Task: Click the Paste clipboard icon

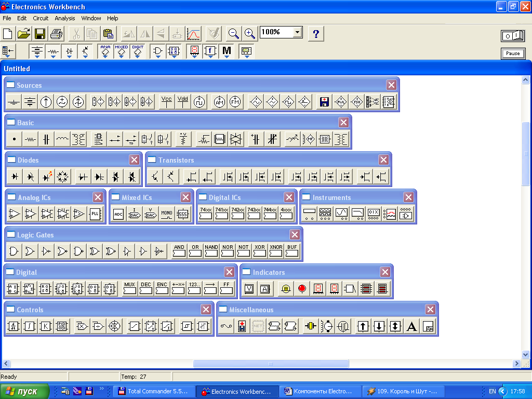Action: pos(108,34)
